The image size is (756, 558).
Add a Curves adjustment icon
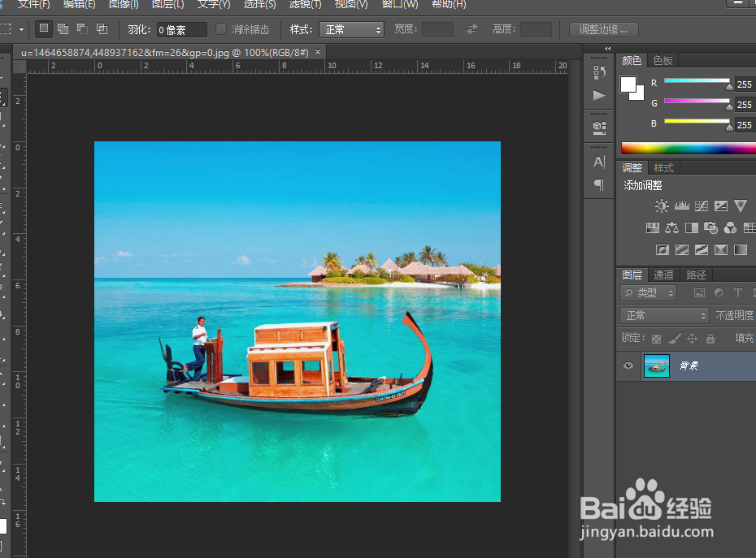tap(702, 206)
